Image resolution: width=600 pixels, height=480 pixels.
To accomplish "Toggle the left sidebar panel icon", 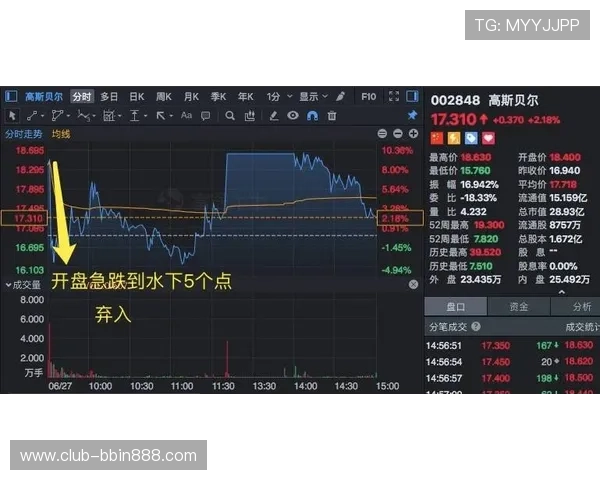I will (x=11, y=96).
